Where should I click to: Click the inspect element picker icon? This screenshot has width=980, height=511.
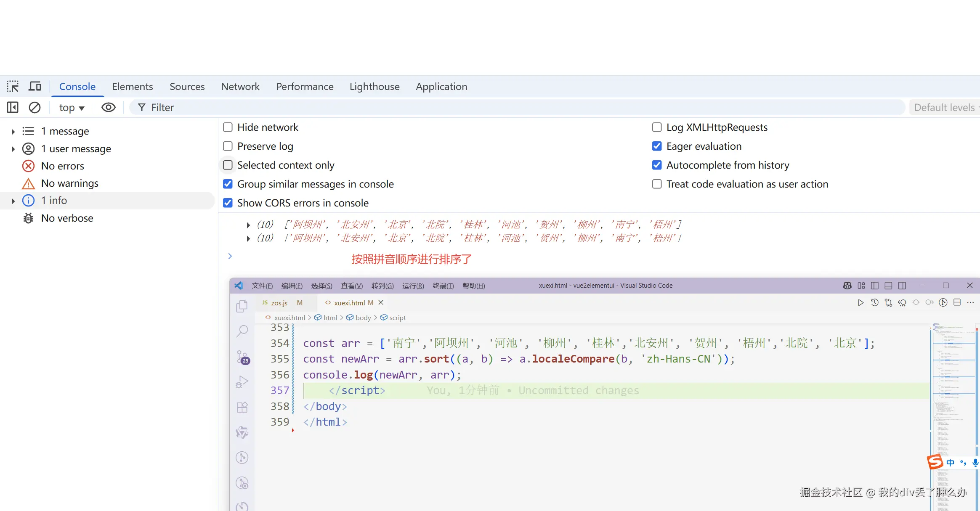[13, 86]
